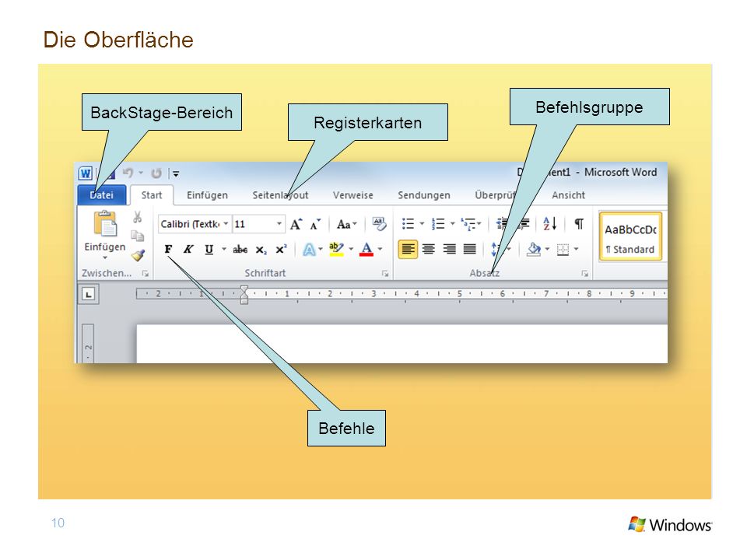The height and width of the screenshot is (560, 747).
Task: Open the Sendungen tab
Action: pos(424,195)
